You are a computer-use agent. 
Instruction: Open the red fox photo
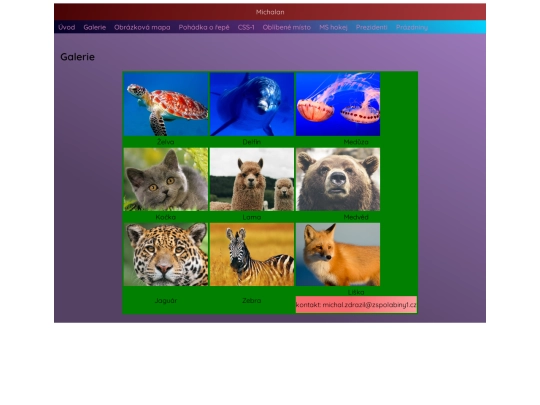pyautogui.click(x=338, y=255)
